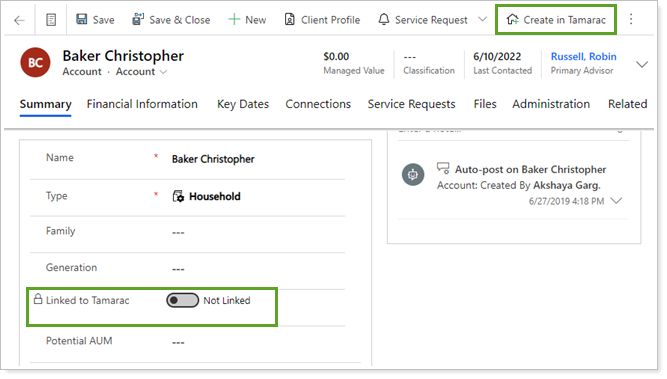Click the Household type lookup value

215,197
